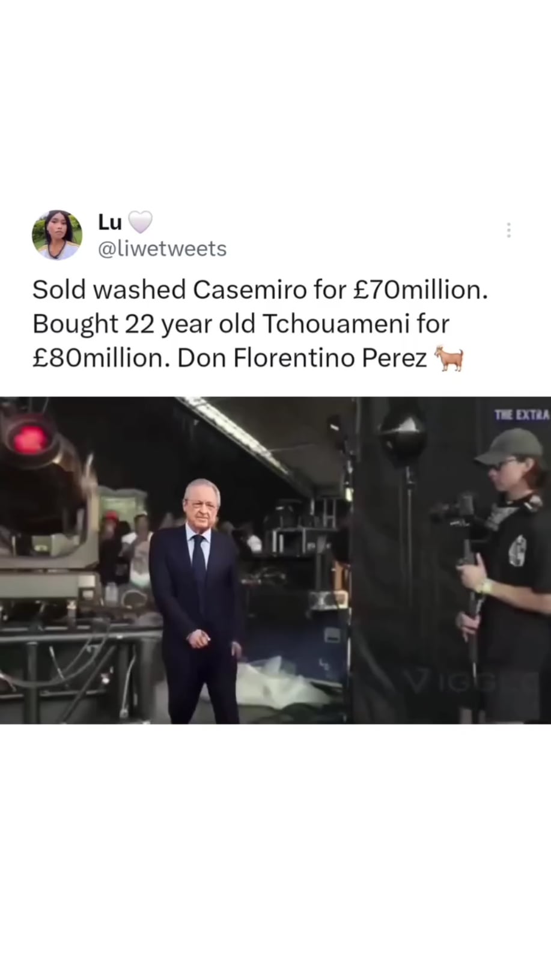Click the white heart emoji beside Lu
This screenshot has height=980, width=551.
140,223
